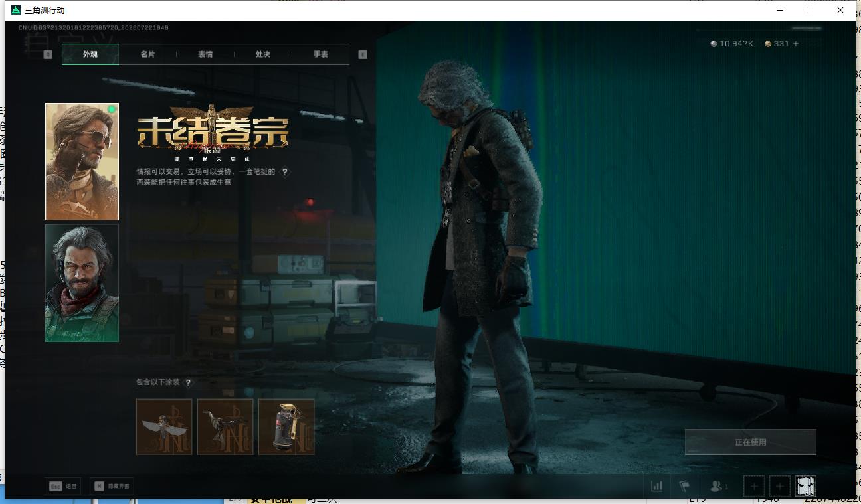Click the Esc 返回 button
This screenshot has width=861, height=504.
63,486
